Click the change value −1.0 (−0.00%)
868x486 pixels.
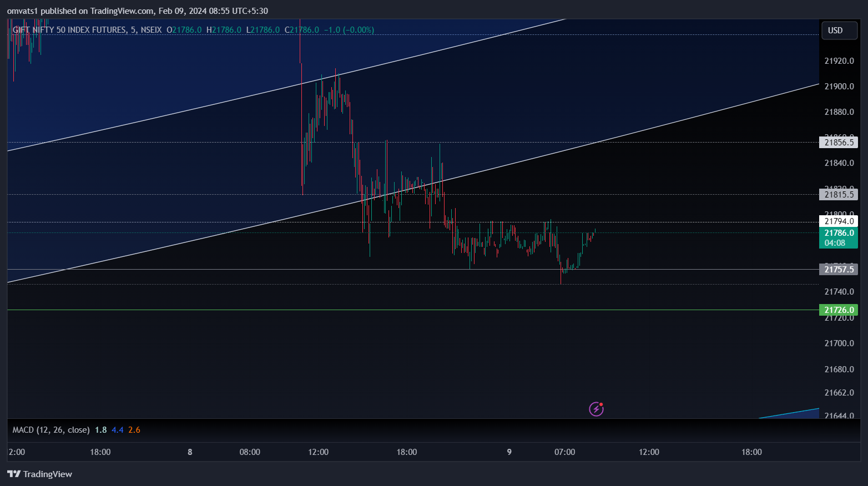coord(349,30)
